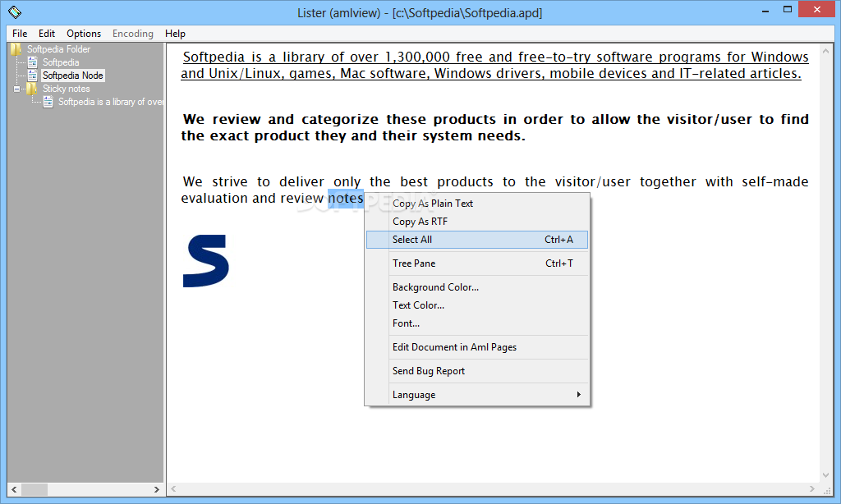841x504 pixels.
Task: Choose Send Bug Report
Action: pos(477,371)
